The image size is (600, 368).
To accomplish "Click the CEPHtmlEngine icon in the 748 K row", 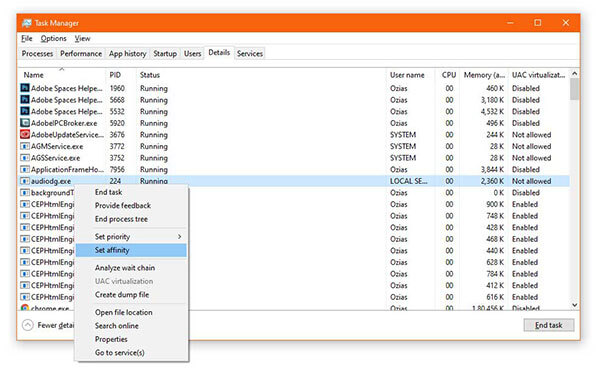I will pos(25,216).
